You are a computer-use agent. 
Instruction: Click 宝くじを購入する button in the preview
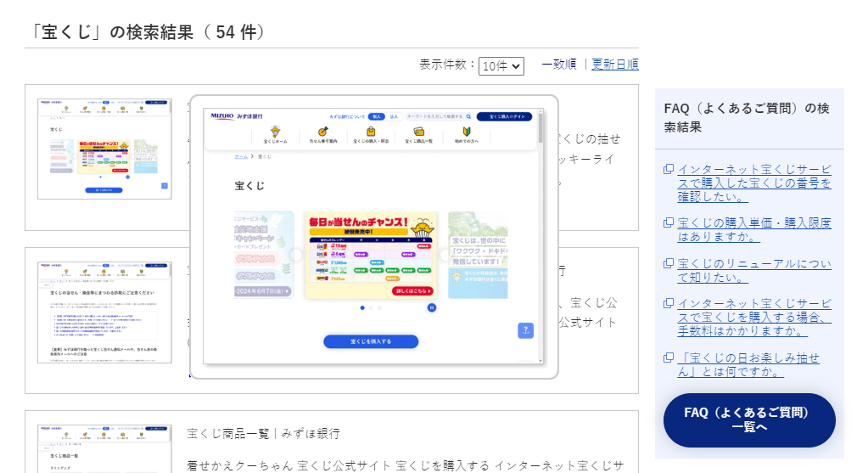[371, 341]
